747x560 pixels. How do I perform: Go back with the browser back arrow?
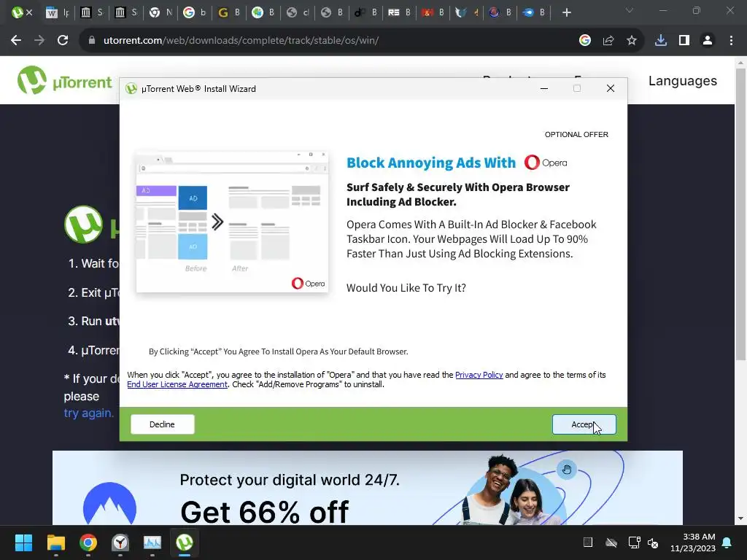(16, 41)
